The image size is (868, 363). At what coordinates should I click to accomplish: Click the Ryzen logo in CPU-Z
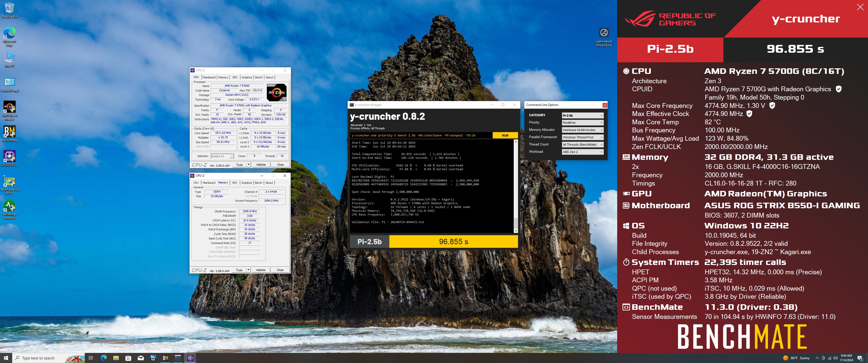pos(276,92)
